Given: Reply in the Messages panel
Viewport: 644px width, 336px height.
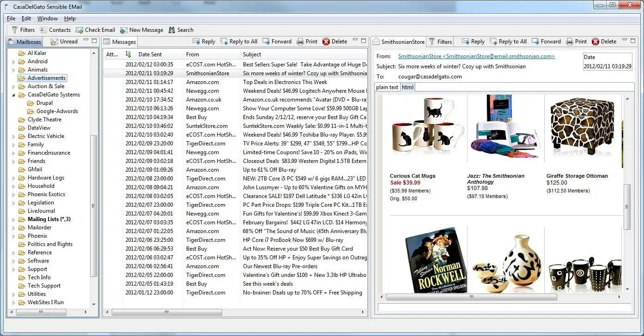Looking at the screenshot, I should 204,42.
